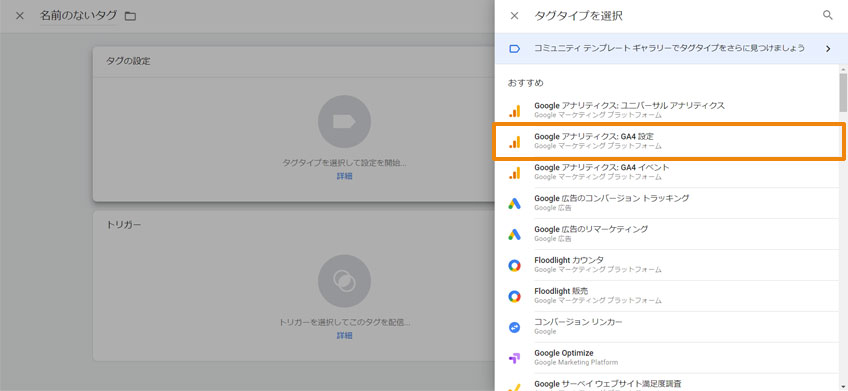The image size is (848, 391).
Task: Click the tag type list scrollbar
Action: point(843,92)
